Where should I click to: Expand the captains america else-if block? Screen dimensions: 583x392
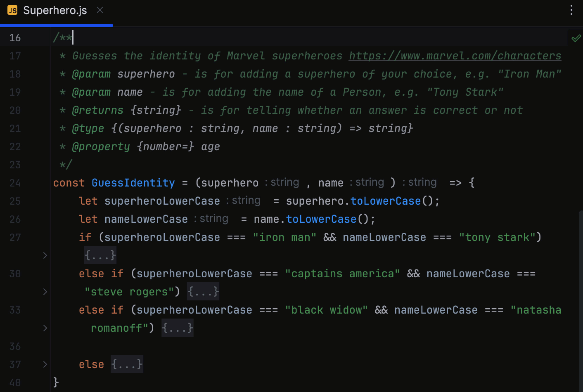[45, 292]
